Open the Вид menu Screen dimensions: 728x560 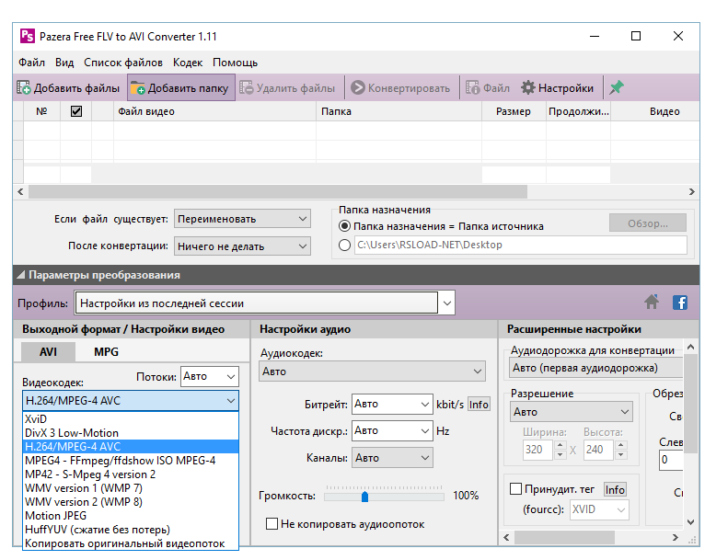pyautogui.click(x=64, y=63)
